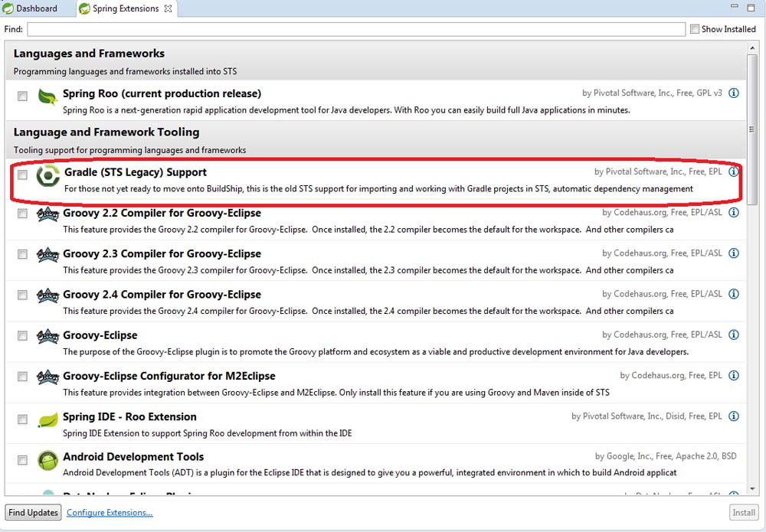Viewport: 766px width, 532px height.
Task: Click the Android Development Tools robot icon
Action: point(47,460)
